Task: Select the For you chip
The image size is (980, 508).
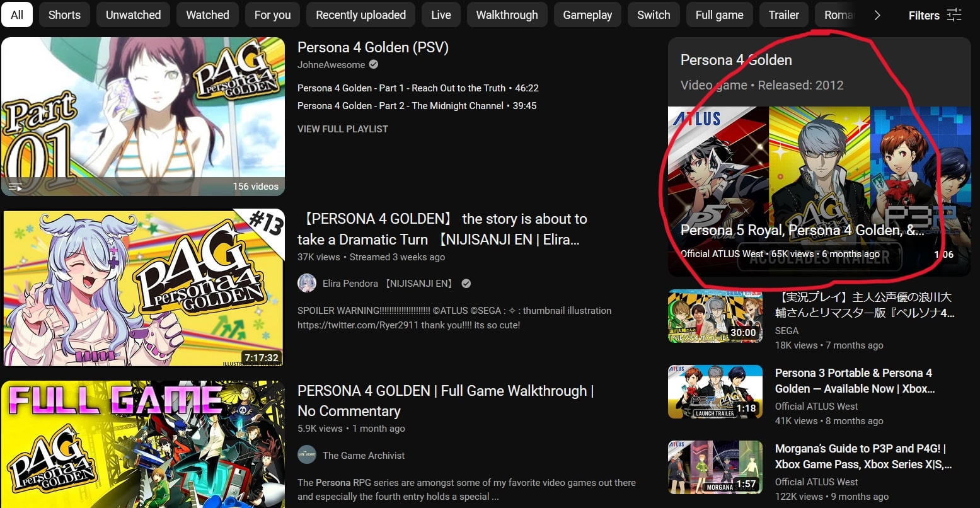Action: [x=272, y=14]
